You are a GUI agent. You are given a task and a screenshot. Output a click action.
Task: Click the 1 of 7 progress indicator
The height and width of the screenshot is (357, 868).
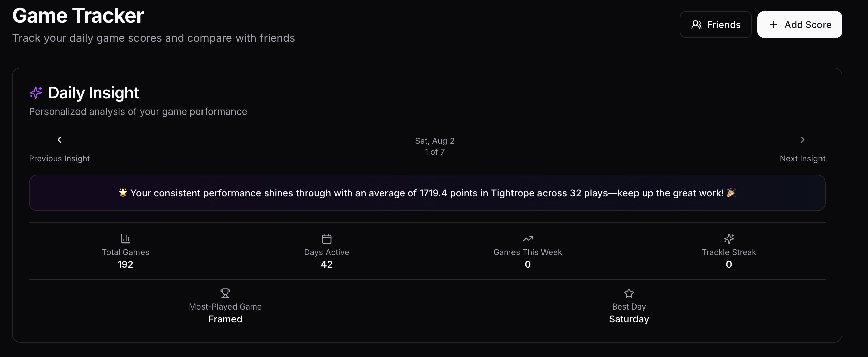pyautogui.click(x=434, y=152)
